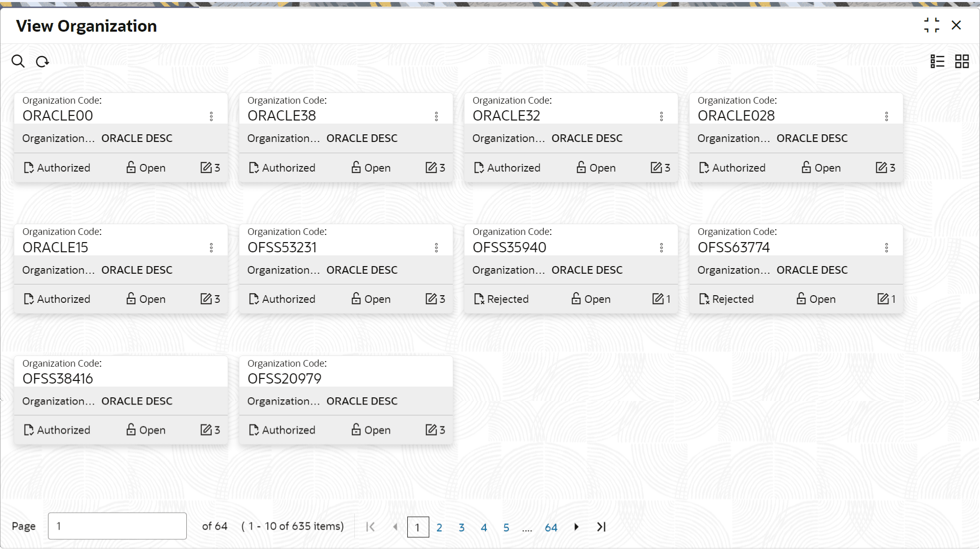Open options menu for ORACLE15 card
This screenshot has width=980, height=549.
click(x=211, y=248)
